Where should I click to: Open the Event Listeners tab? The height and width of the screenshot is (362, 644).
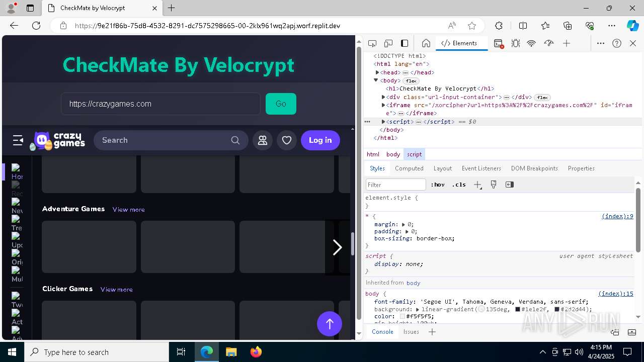pyautogui.click(x=481, y=168)
